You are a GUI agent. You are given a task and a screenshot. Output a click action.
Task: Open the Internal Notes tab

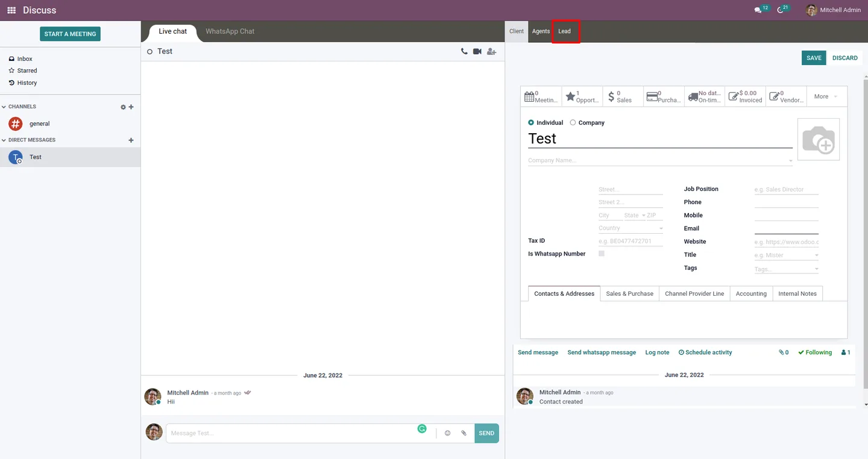(797, 294)
